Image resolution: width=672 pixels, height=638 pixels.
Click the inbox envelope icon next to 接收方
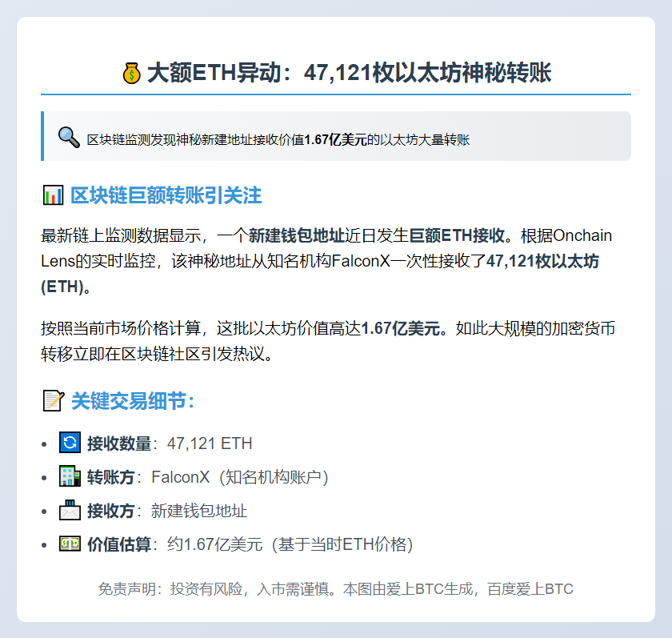point(70,510)
